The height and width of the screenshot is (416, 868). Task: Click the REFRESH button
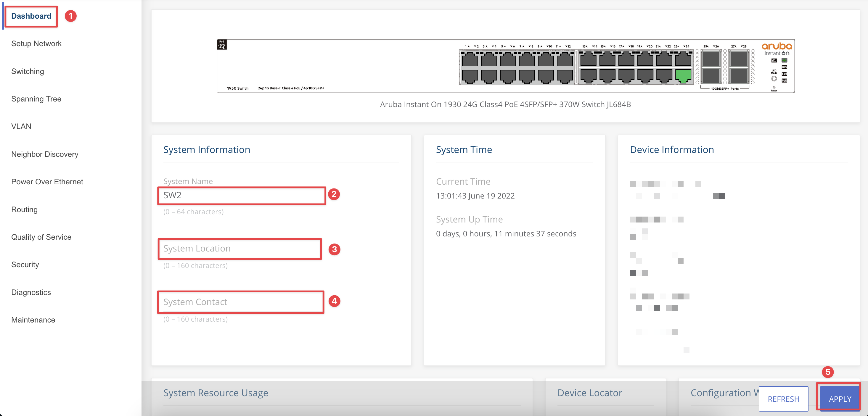point(783,399)
